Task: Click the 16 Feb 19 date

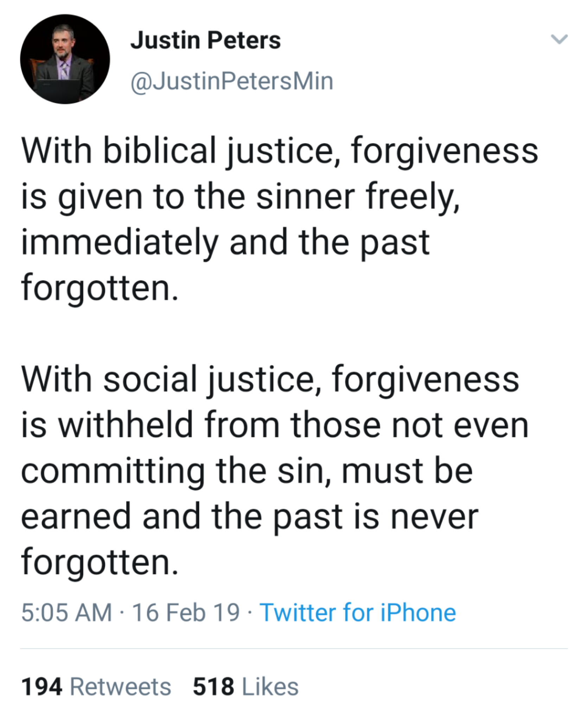Action: [186, 612]
